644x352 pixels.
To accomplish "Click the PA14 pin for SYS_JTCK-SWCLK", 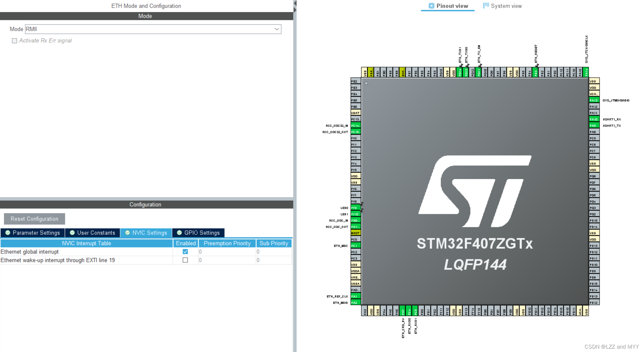I will (x=586, y=72).
